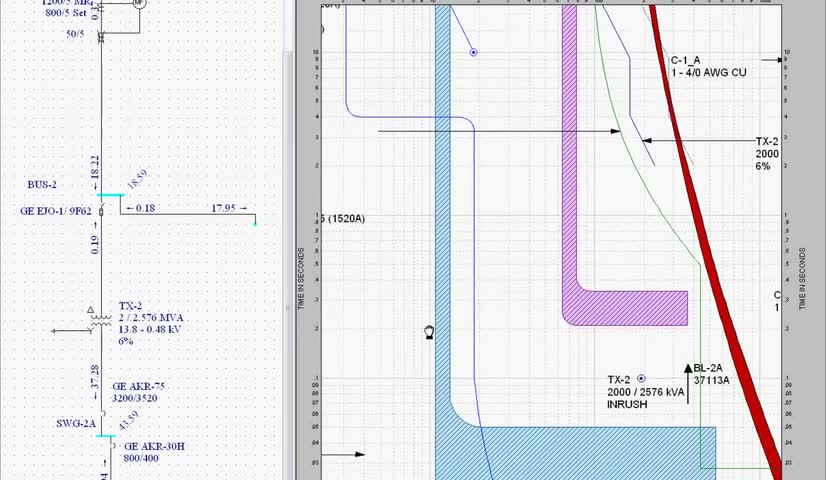Image resolution: width=826 pixels, height=480 pixels.
Task: Click the GE AKR-75 3200/3520 label
Action: click(139, 392)
